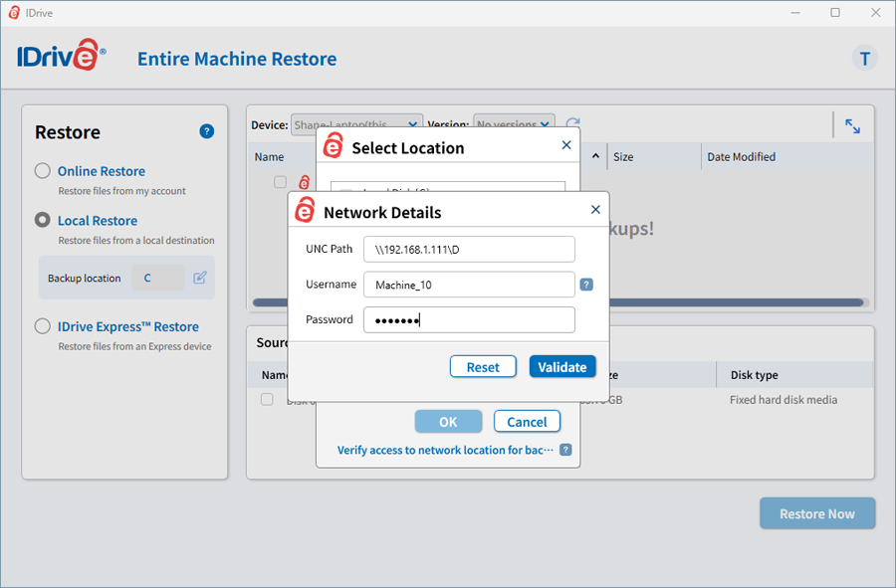Click the help icon next to Username field
Viewport: 896px width, 588px height.
point(586,285)
